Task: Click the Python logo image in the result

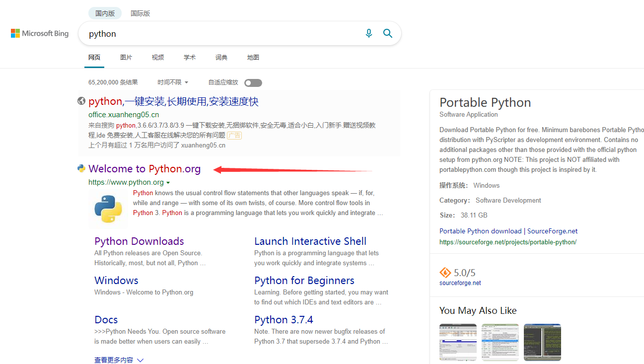Action: tap(108, 208)
